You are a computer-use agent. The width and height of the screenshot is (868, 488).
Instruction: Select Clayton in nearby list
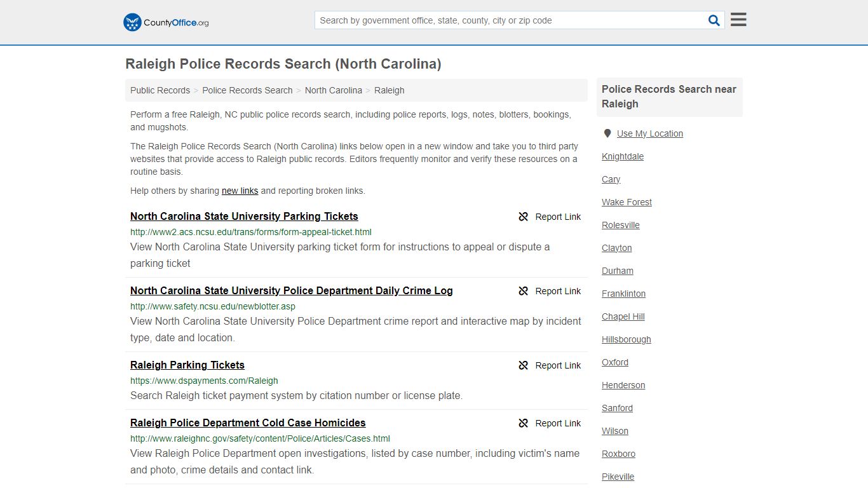click(x=617, y=248)
